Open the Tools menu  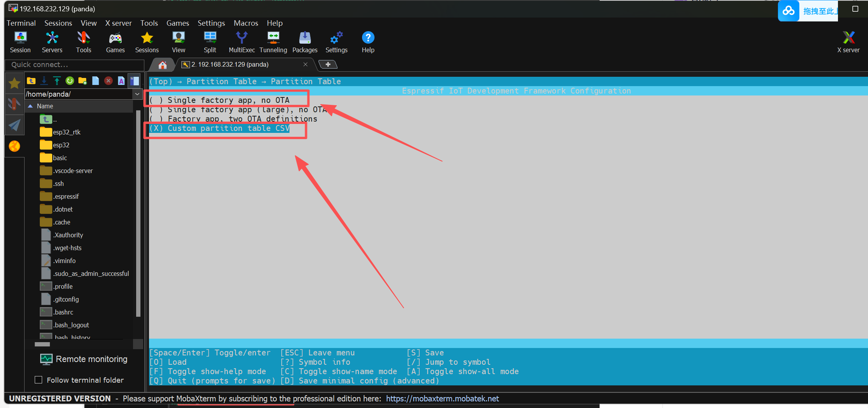[149, 23]
